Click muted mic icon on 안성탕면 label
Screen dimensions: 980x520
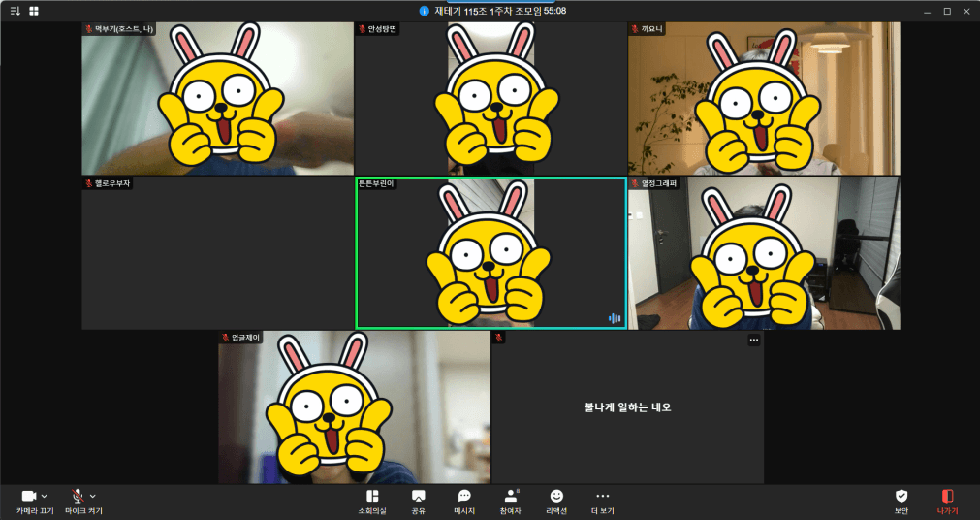[362, 29]
